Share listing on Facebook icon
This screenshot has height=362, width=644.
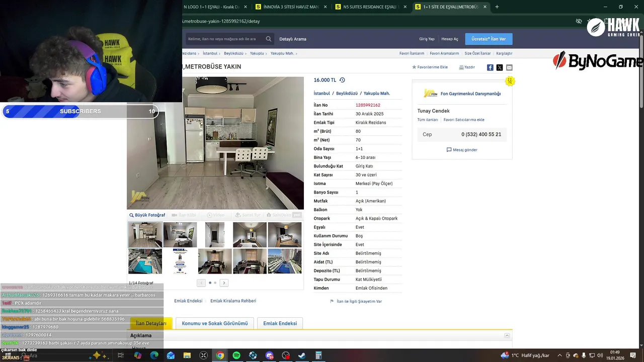click(x=490, y=67)
